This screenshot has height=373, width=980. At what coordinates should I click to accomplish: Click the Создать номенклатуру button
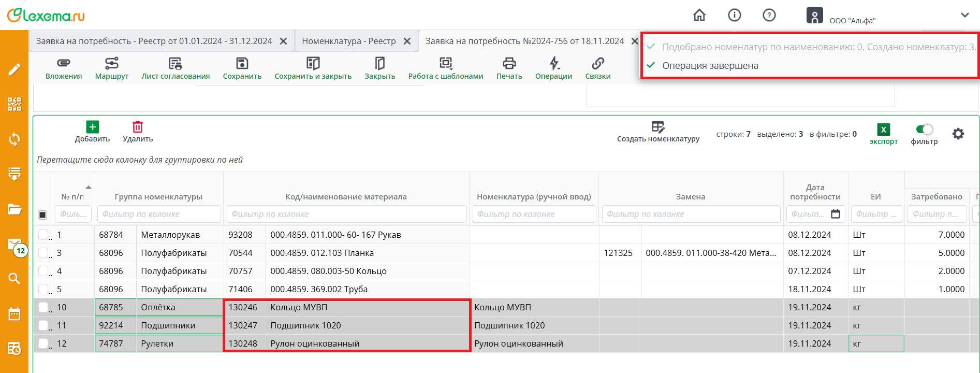coord(657,132)
